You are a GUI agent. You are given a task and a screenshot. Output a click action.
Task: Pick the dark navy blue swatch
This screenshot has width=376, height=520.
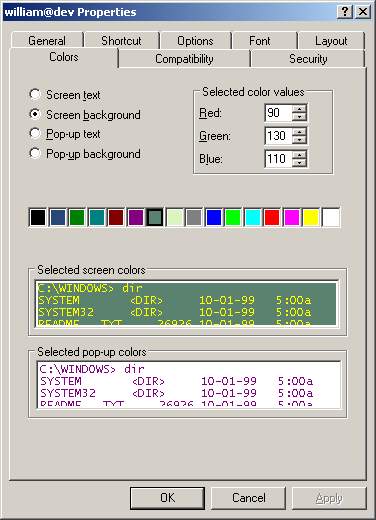coord(57,217)
